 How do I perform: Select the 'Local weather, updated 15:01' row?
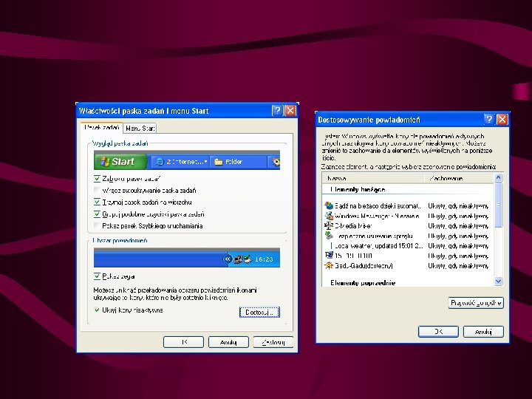click(x=378, y=245)
